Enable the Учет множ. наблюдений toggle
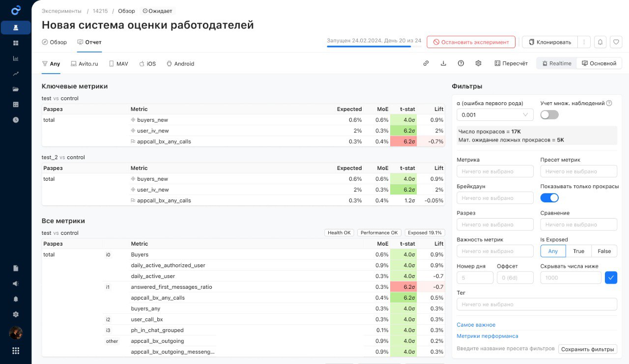The width and height of the screenshot is (629, 364). point(549,114)
